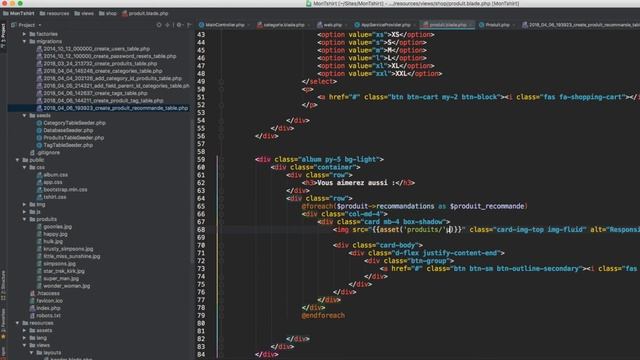Click the hide Project panel icon
This screenshot has width=640, height=360.
pos(189,25)
